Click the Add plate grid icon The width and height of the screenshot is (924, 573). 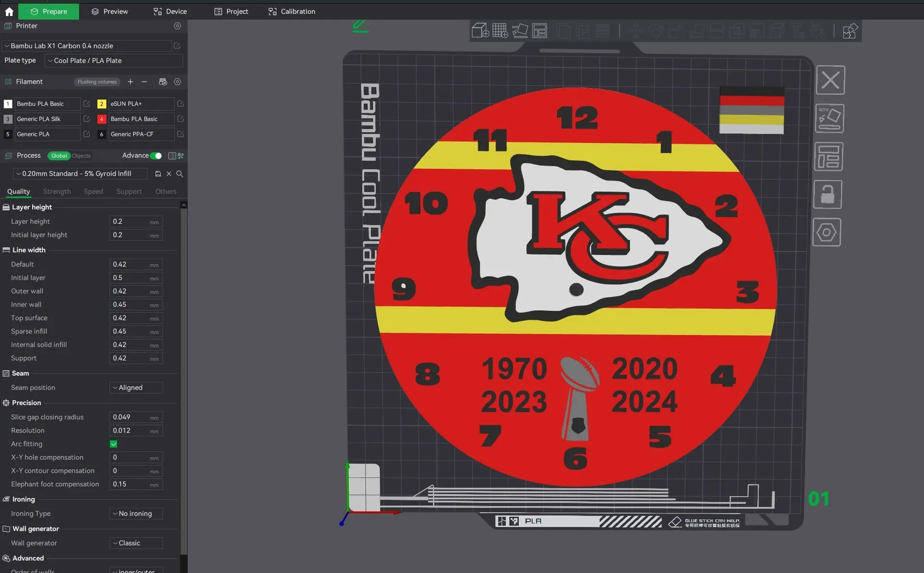point(500,31)
